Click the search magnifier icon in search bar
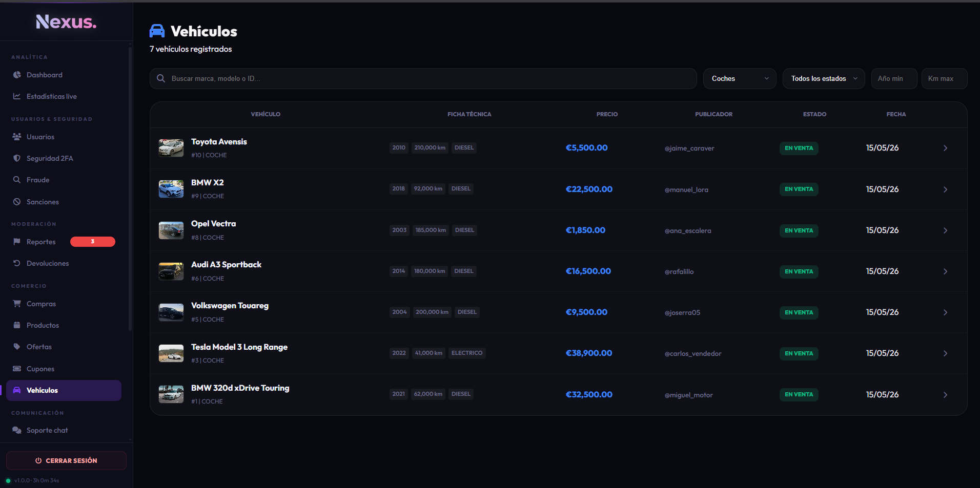Screen dimensions: 980x488 [161, 78]
